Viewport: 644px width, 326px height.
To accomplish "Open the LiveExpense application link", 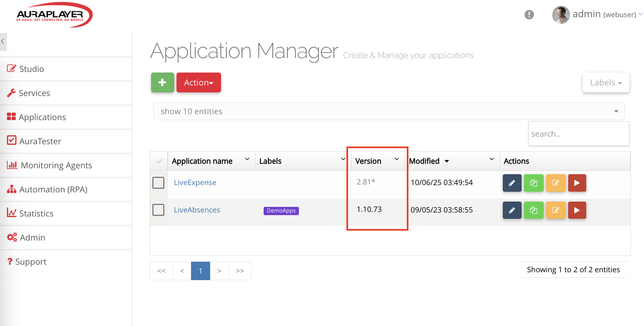I will click(x=195, y=182).
